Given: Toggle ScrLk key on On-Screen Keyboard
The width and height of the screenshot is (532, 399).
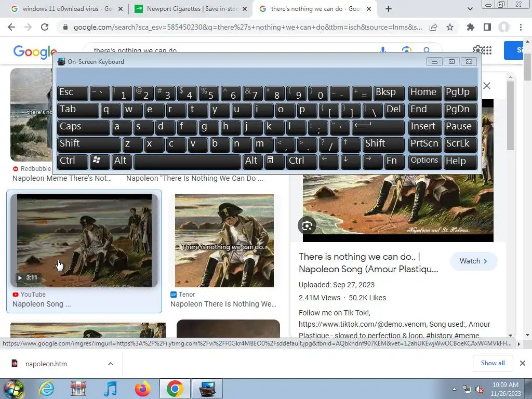Looking at the screenshot, I should pyautogui.click(x=460, y=144).
